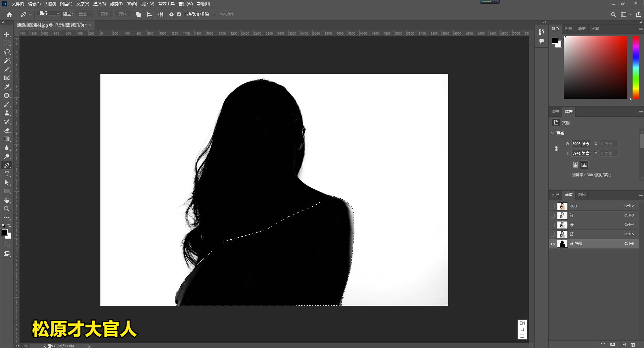Toggle the 自动添加/删除 checkbox
The width and height of the screenshot is (644, 348).
tap(179, 14)
